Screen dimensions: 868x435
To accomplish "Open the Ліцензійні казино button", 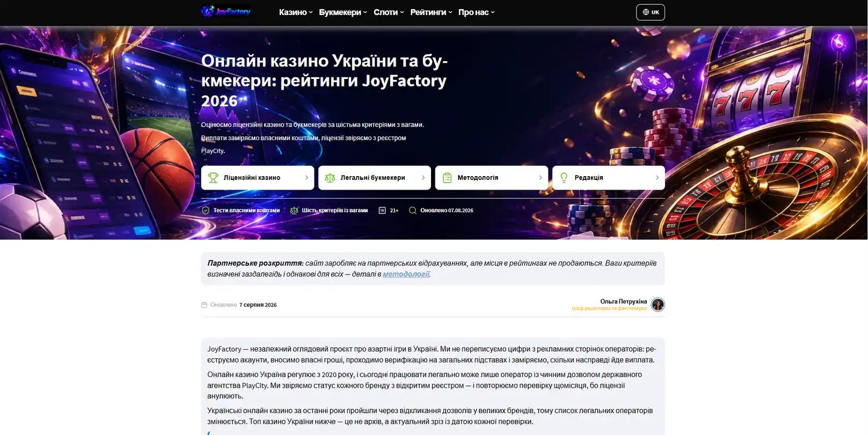I will (x=258, y=178).
